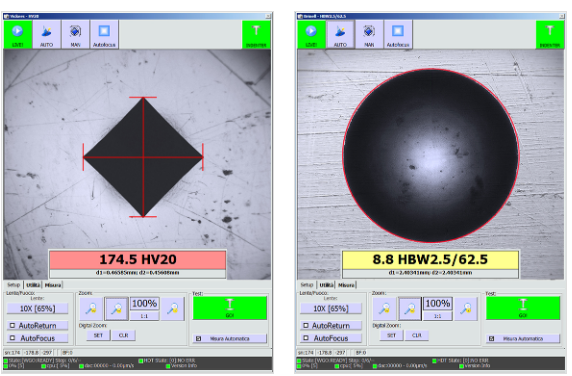Screen dimensions: 572x376
Task: Enable AutoFocus checkbox in Vickers window
Action: (37, 338)
